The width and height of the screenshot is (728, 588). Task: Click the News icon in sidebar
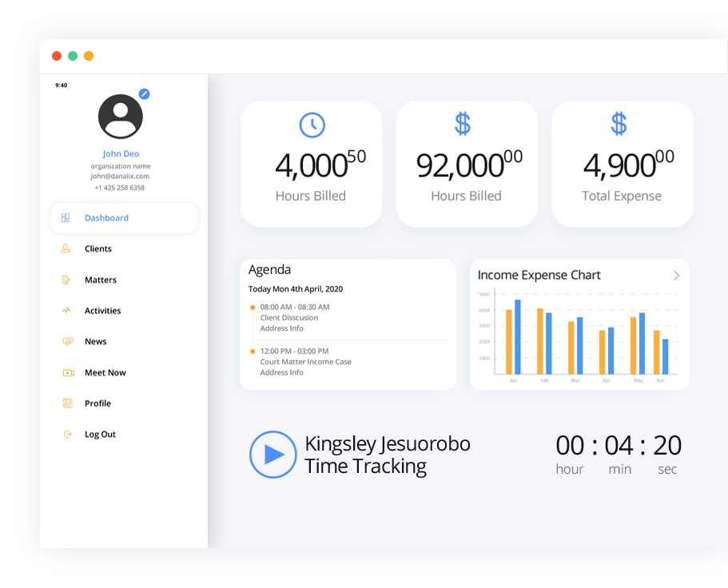67,342
